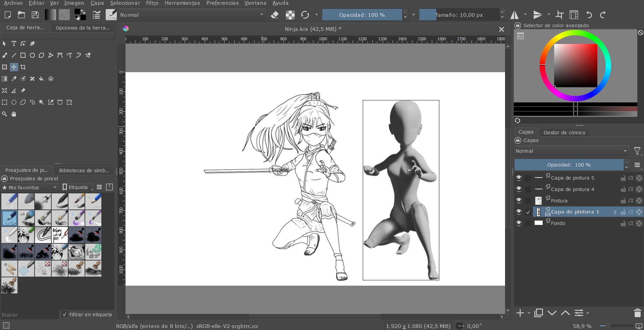Select the Text tool in toolbox
This screenshot has height=330, width=644.
tap(14, 44)
